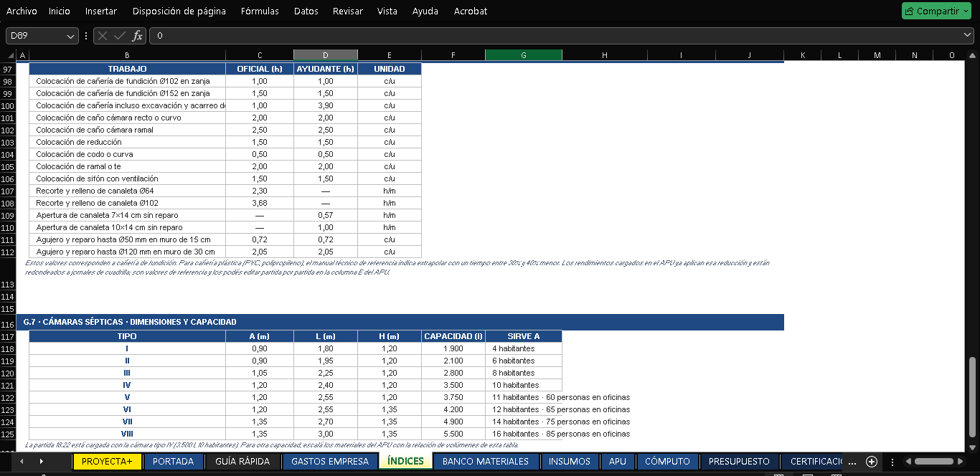The width and height of the screenshot is (980, 476).
Task: Switch to the Fórmulas ribbon tab
Action: click(260, 11)
